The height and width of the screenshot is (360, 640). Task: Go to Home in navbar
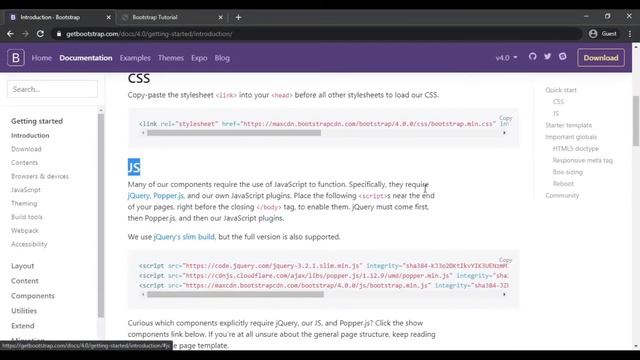coord(42,58)
